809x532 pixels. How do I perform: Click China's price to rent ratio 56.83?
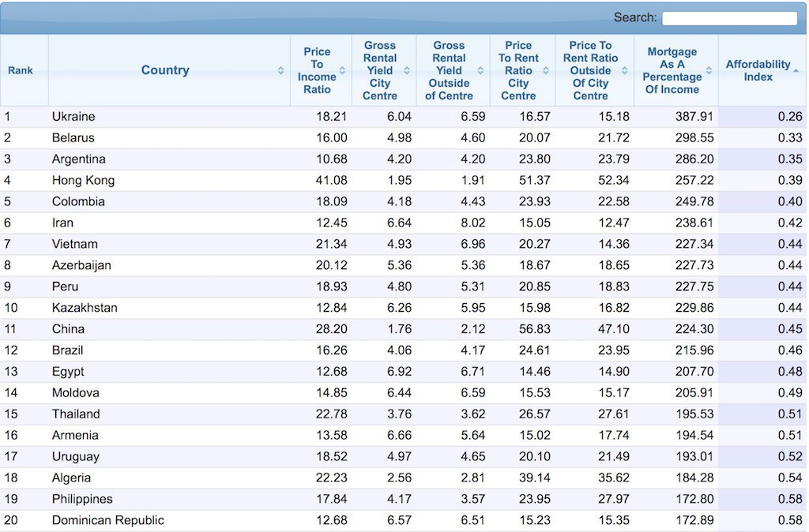pyautogui.click(x=535, y=329)
